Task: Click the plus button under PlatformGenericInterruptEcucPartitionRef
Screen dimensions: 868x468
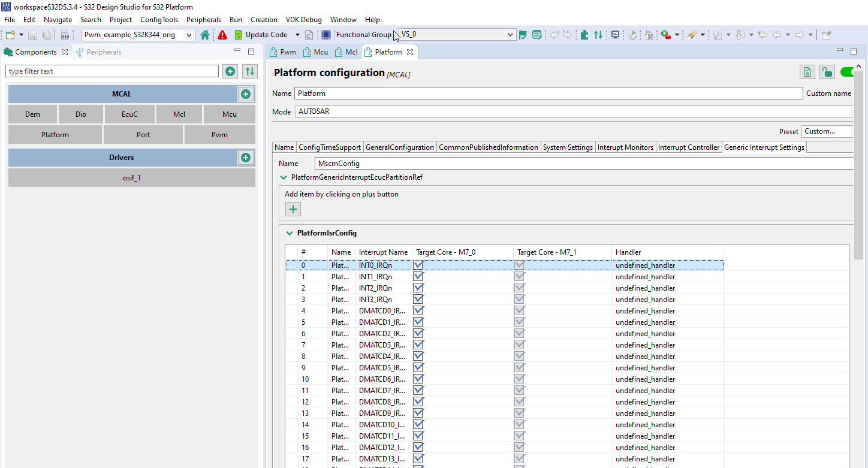Action: (293, 209)
